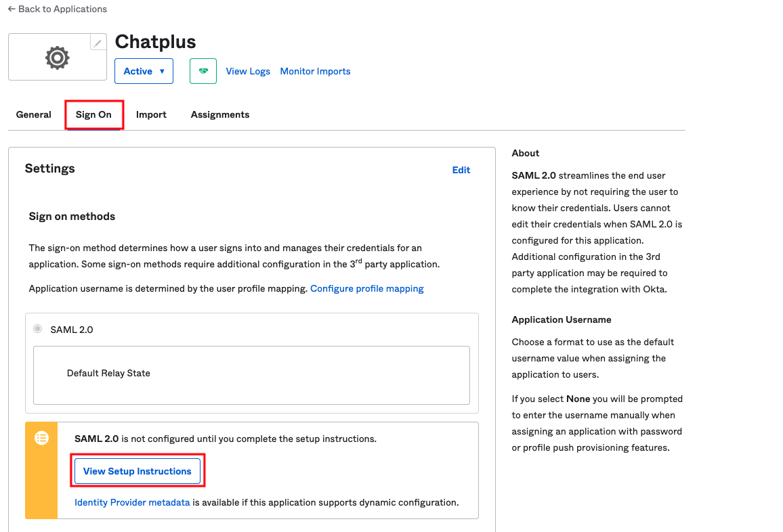Click the green handshake icon button

tap(203, 71)
